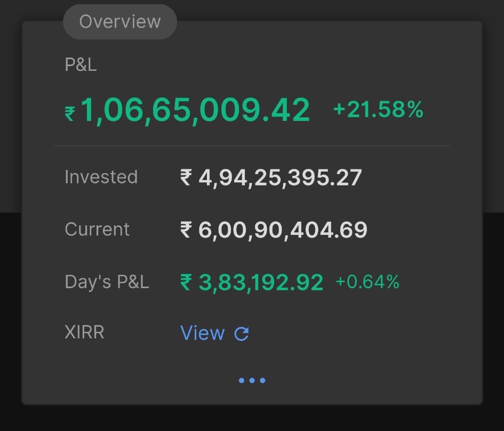Screen dimensions: 504x431
Task: Click the P&L heading label
Action: tap(81, 64)
